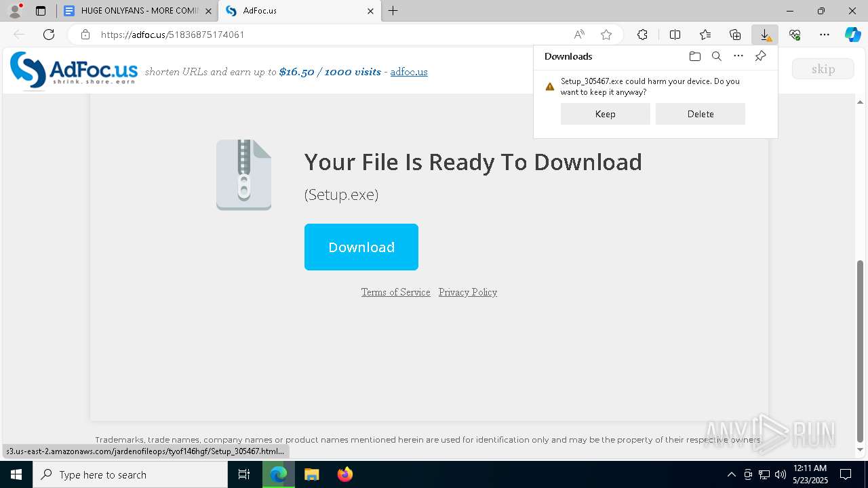Open the Copilot sidebar icon
Screen dimensions: 868x488
pyautogui.click(x=852, y=35)
